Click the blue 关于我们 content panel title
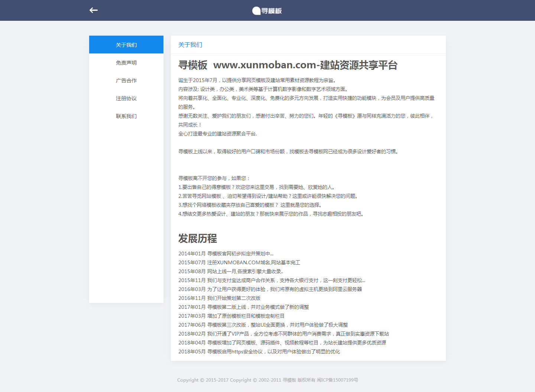 190,45
